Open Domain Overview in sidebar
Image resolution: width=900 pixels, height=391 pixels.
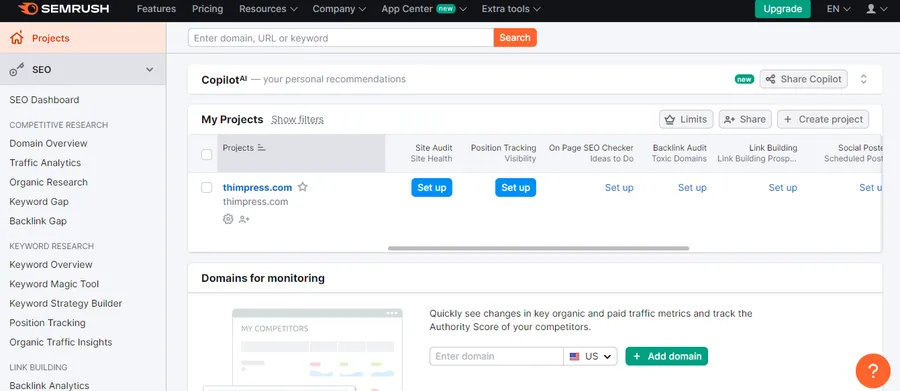tap(48, 144)
